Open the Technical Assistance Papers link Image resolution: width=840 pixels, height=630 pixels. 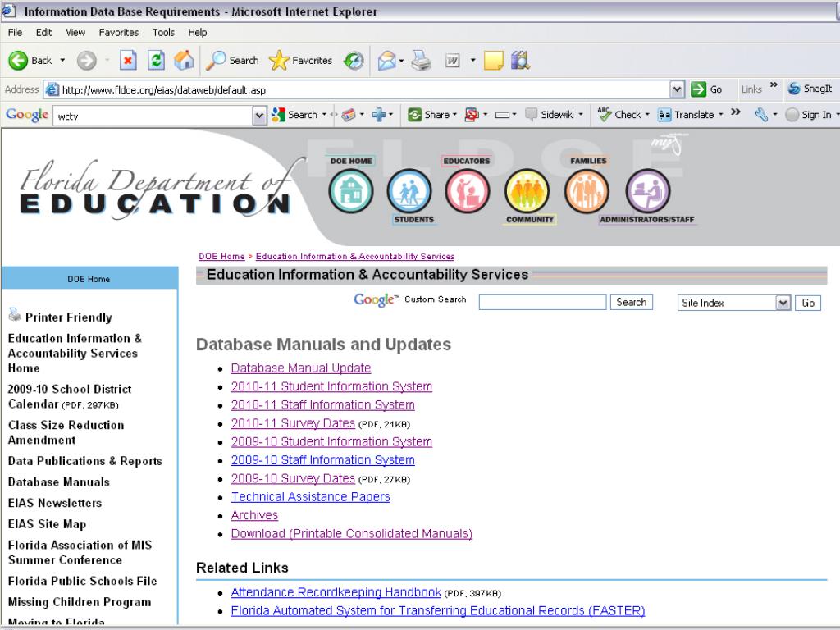(310, 497)
